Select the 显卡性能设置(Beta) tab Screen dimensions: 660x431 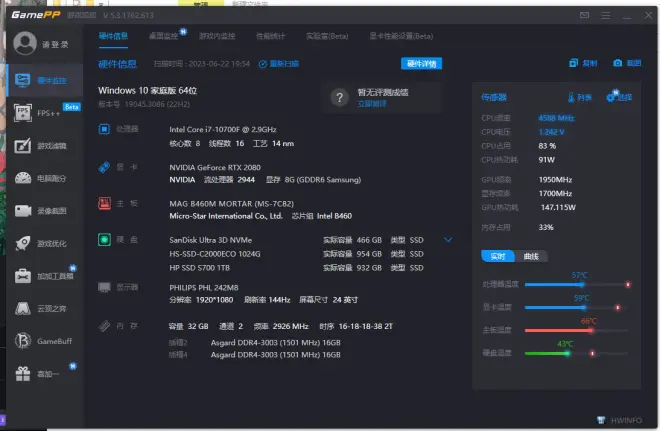(x=401, y=36)
